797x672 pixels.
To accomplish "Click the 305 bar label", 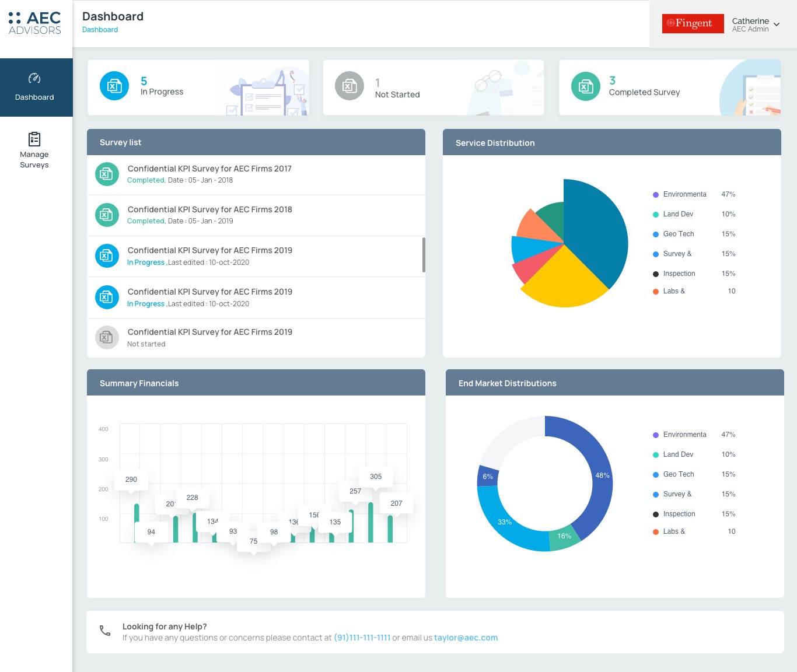I will [x=376, y=477].
